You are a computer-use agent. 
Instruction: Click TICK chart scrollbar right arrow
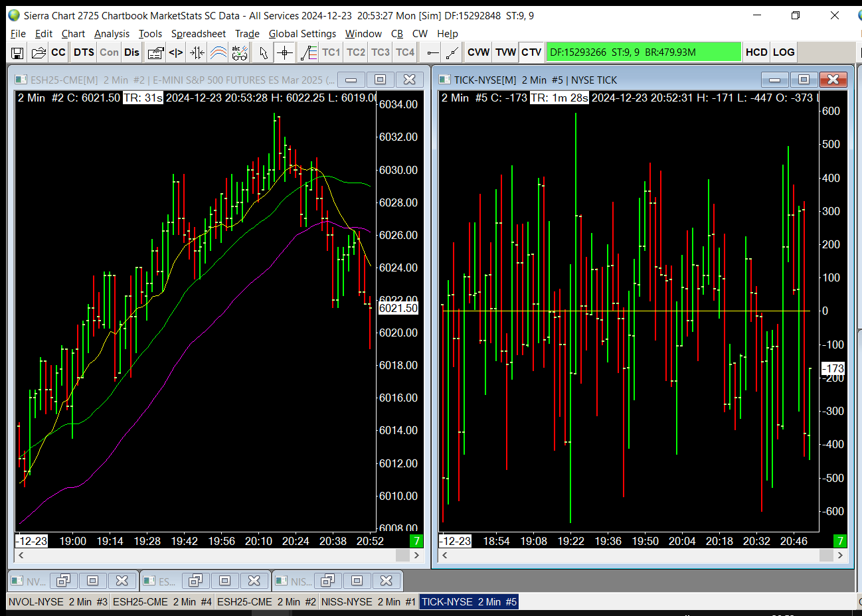pyautogui.click(x=840, y=556)
